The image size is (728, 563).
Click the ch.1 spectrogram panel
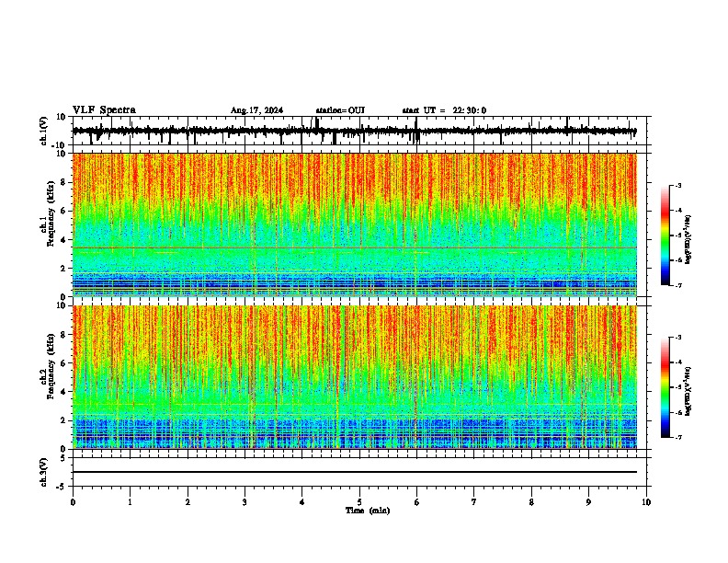354,224
